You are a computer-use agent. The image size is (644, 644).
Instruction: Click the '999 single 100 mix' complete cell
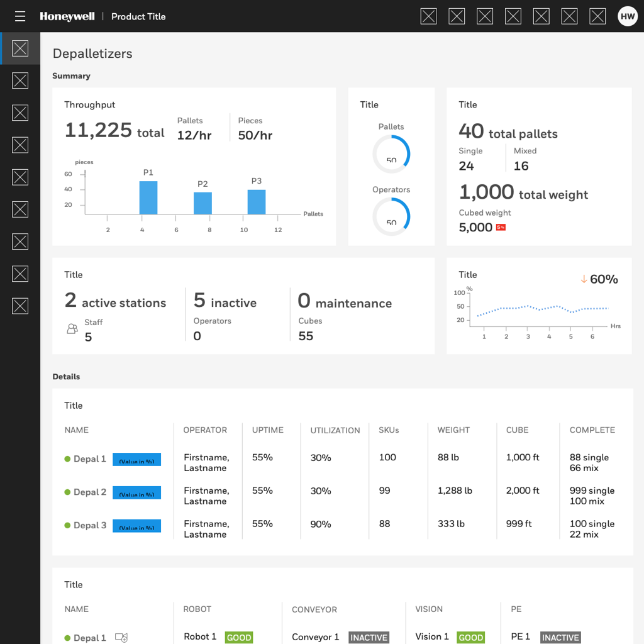click(592, 496)
